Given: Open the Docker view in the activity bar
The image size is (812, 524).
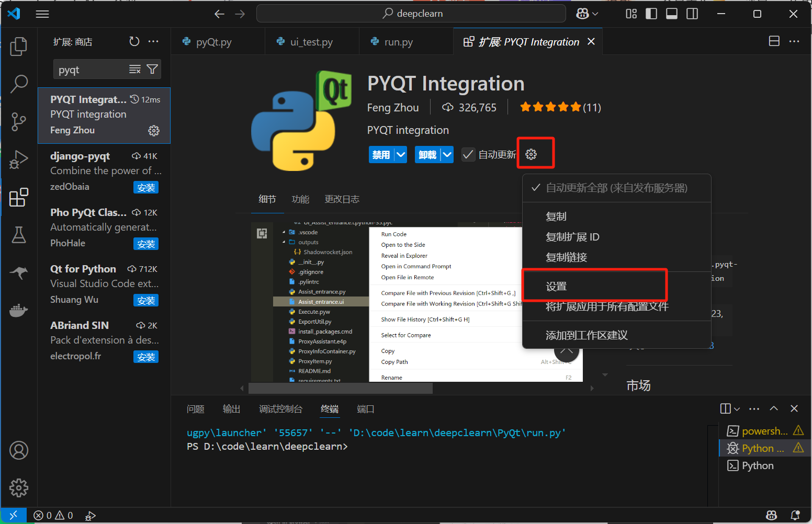Looking at the screenshot, I should (x=19, y=310).
